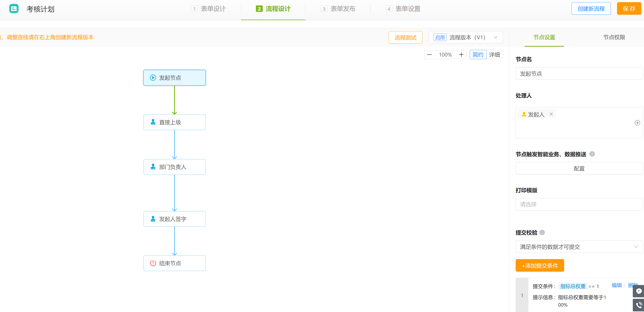Screen dimensions: 644x312
Task: Open phone support floating icon
Action: (639, 305)
